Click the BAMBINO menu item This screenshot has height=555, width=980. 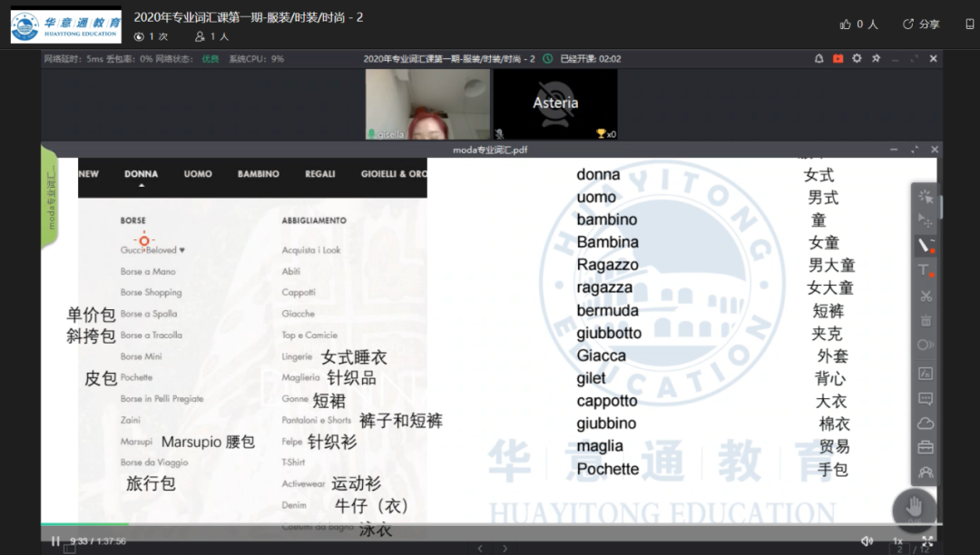tap(258, 173)
